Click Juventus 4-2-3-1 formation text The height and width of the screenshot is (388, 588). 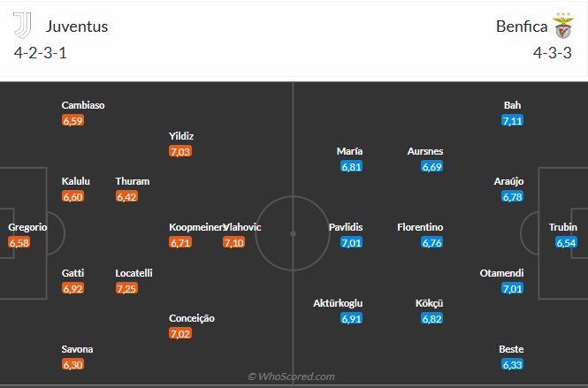coord(41,52)
